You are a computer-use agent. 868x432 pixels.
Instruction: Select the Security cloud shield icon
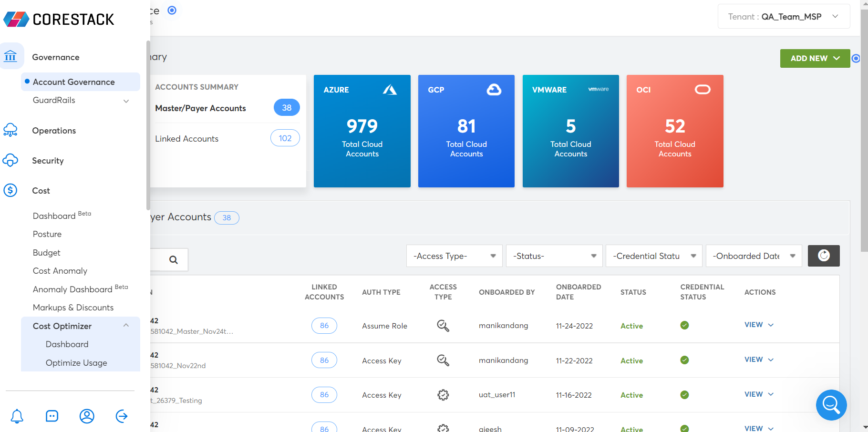click(x=10, y=161)
